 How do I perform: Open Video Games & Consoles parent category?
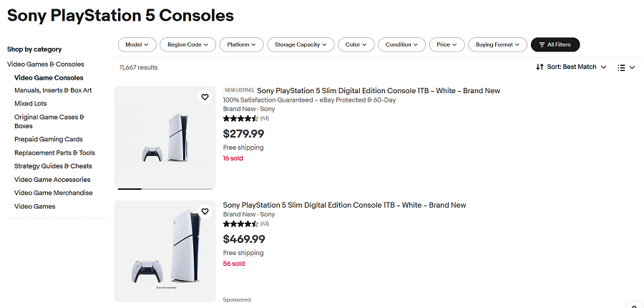[x=46, y=64]
